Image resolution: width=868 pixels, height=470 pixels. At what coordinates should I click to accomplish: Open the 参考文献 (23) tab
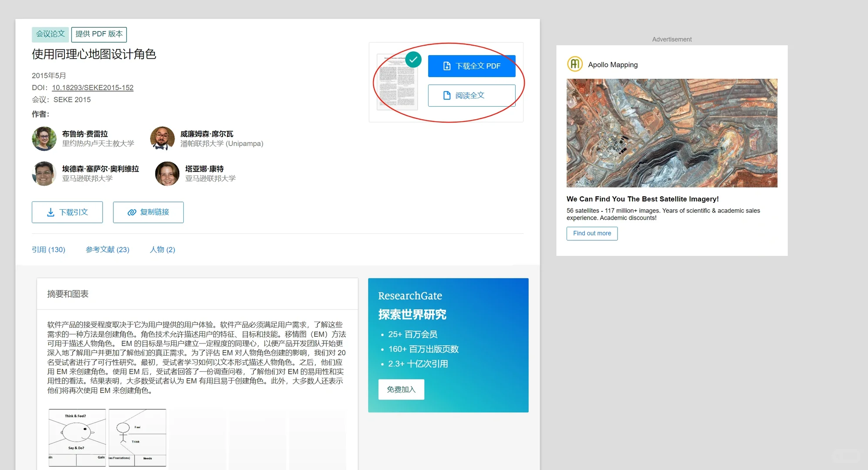pos(108,249)
